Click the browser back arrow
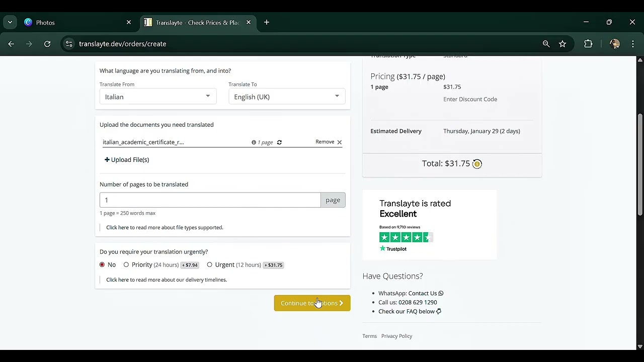This screenshot has width=644, height=362. (11, 44)
